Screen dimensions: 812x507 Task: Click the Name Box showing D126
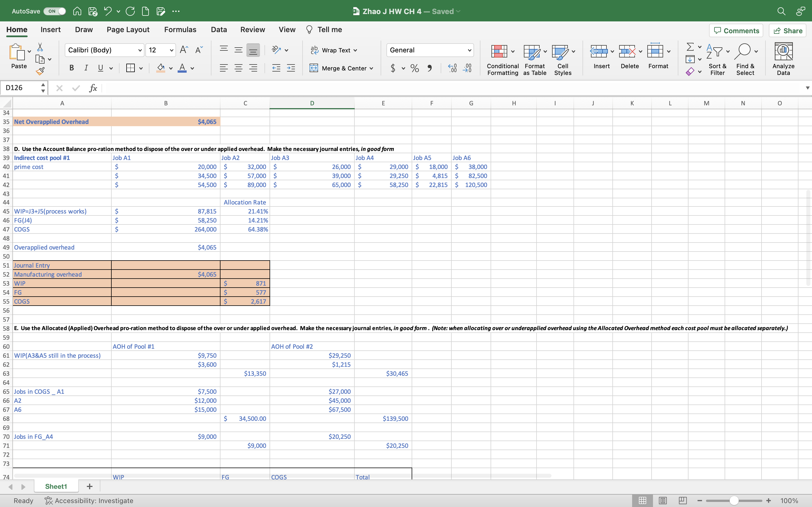(21, 88)
